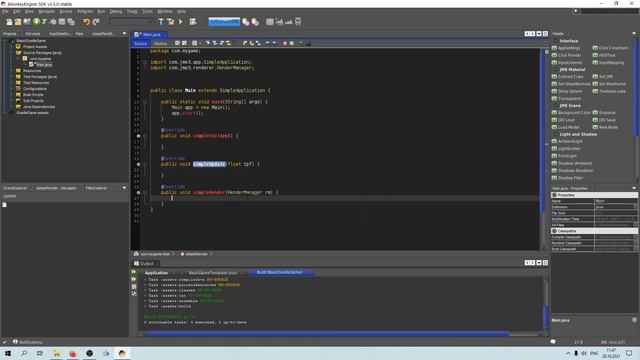Click the PointLight palette item
This screenshot has width=640, height=360.
(x=564, y=156)
